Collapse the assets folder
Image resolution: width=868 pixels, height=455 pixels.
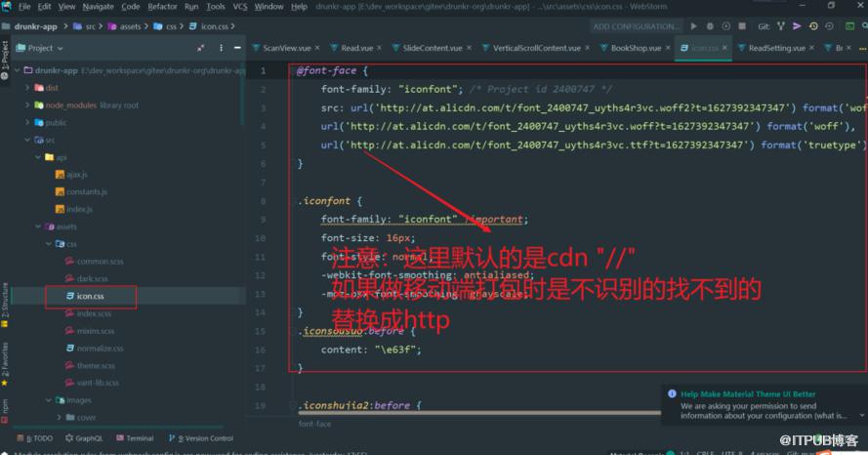(x=38, y=227)
